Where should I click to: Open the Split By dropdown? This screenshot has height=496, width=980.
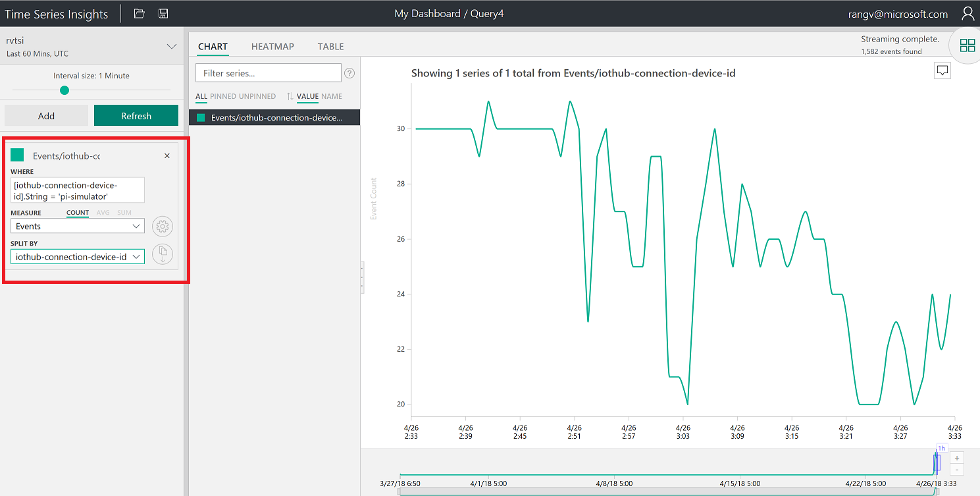(x=78, y=256)
